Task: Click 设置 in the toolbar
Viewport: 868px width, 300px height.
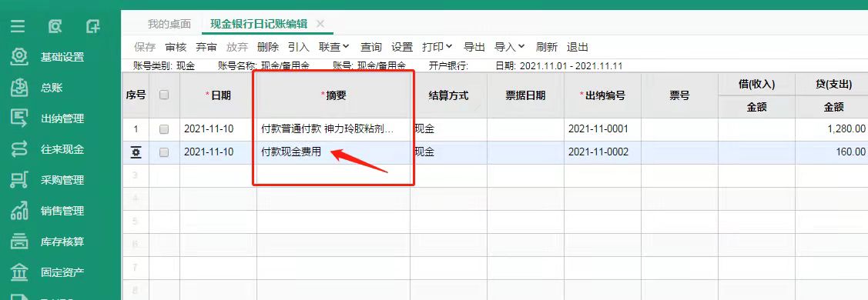Action: (403, 47)
